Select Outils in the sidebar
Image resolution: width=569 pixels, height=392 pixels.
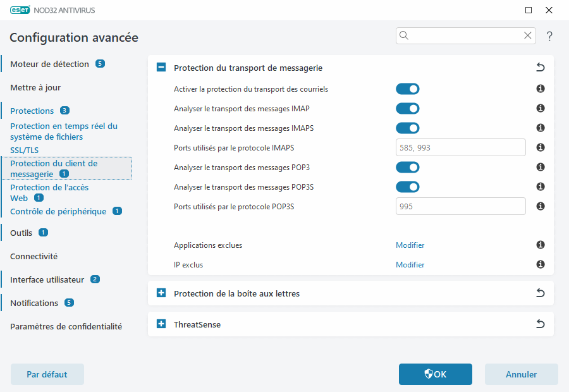pos(21,233)
